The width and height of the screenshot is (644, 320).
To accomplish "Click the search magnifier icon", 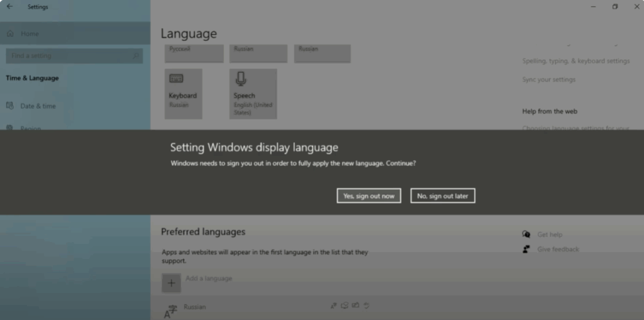I will tap(136, 56).
